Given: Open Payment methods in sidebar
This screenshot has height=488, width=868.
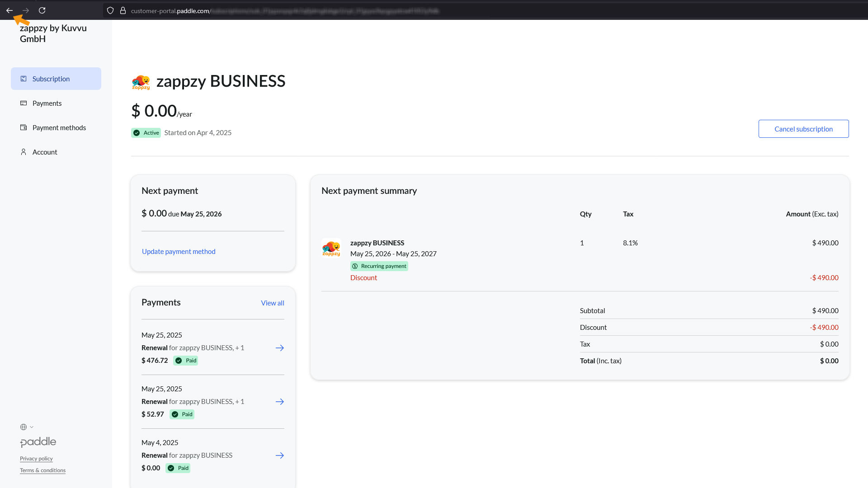Looking at the screenshot, I should click(59, 127).
